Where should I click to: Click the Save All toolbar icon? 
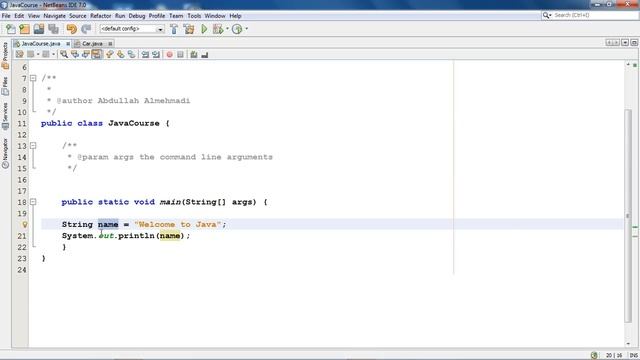53,29
